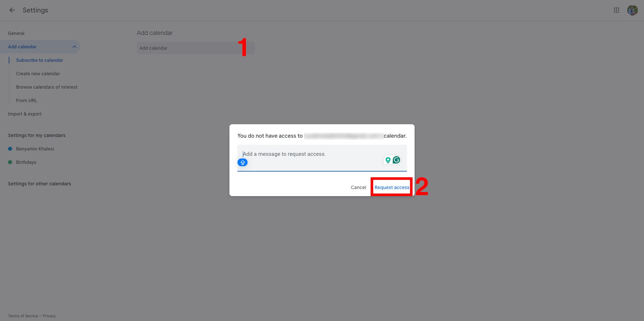644x321 pixels.
Task: Click the blue circular extension icon
Action: [243, 162]
